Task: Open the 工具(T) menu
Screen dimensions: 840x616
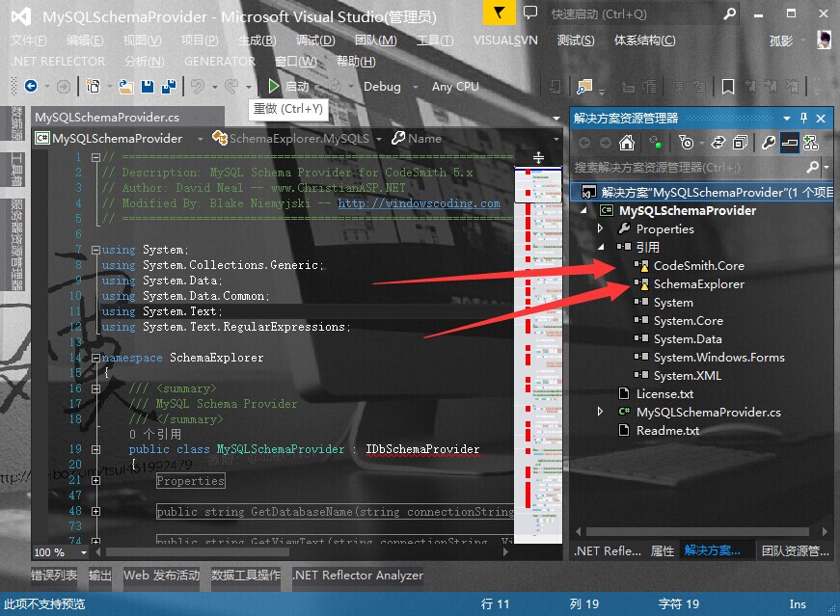Action: (x=434, y=40)
